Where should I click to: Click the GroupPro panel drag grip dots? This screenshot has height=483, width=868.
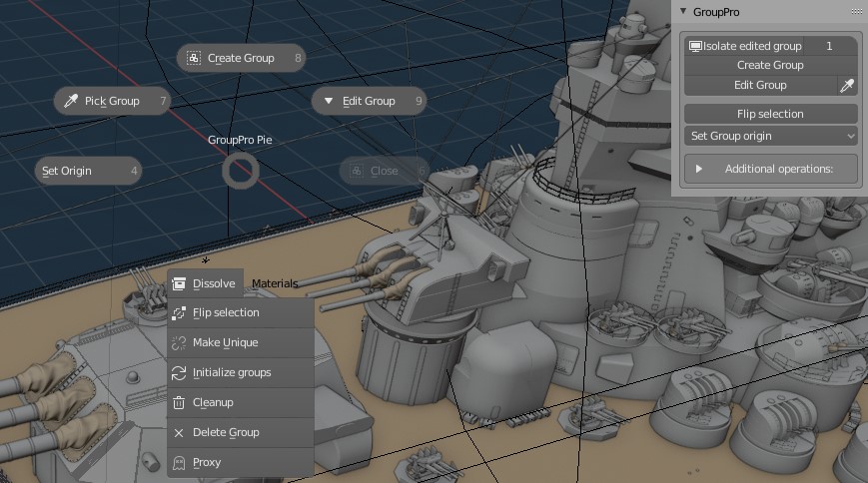856,12
